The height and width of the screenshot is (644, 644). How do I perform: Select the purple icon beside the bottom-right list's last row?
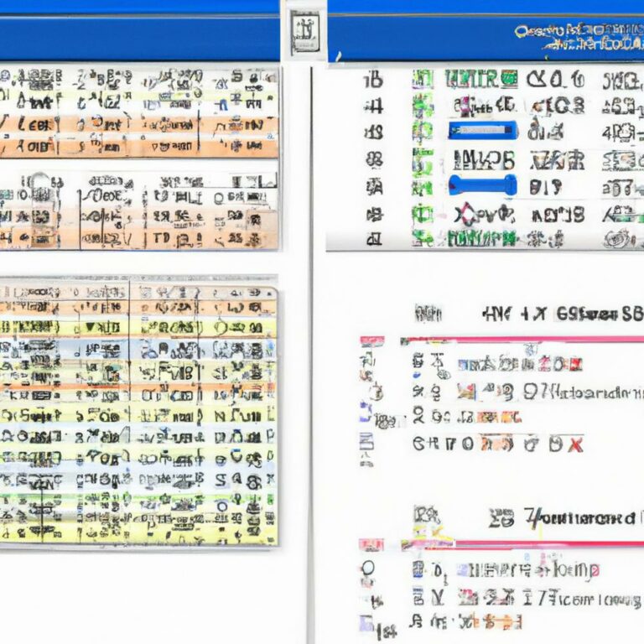click(x=366, y=623)
